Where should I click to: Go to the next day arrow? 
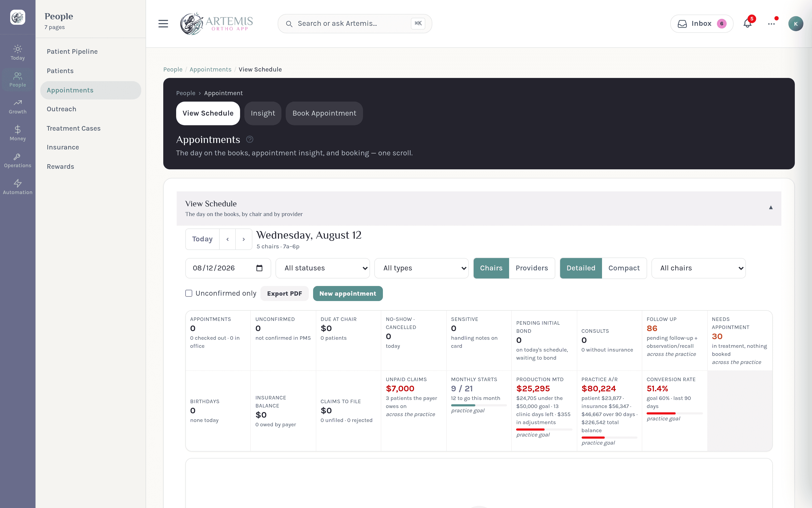click(x=244, y=239)
